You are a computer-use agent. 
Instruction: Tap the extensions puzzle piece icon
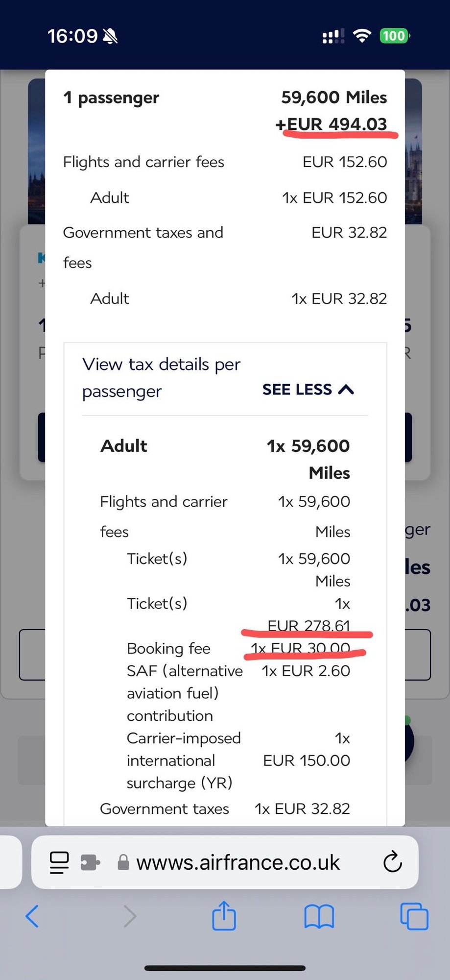pyautogui.click(x=90, y=862)
